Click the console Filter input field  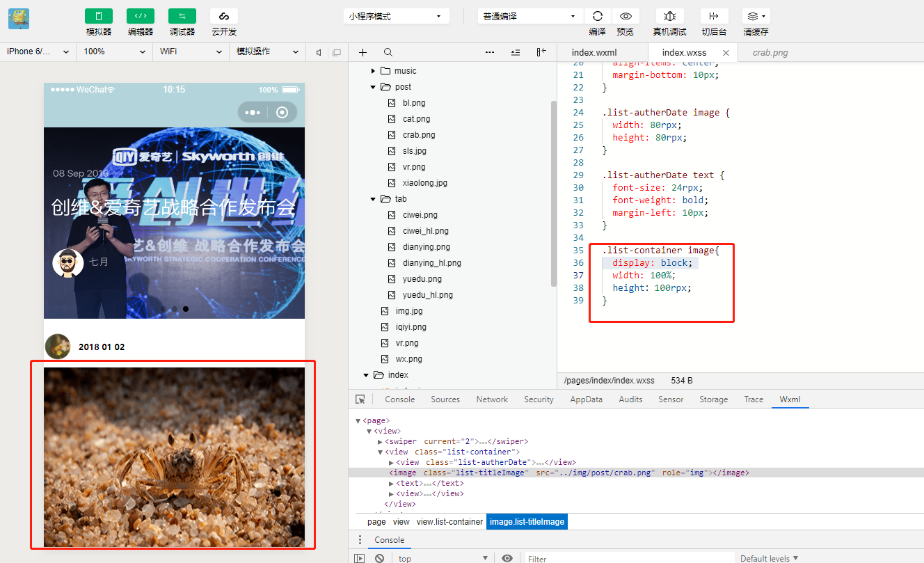point(629,558)
